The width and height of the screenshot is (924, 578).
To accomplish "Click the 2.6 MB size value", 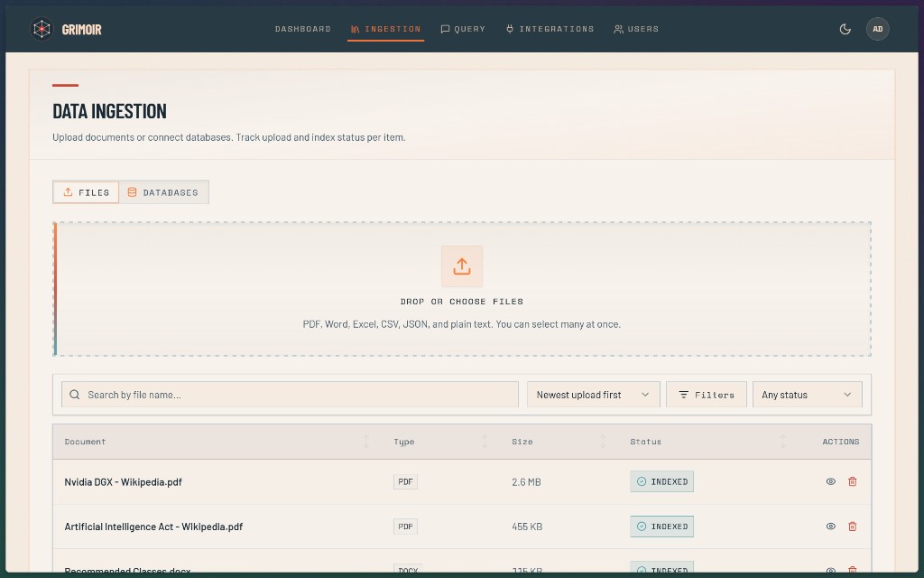I will pyautogui.click(x=526, y=482).
